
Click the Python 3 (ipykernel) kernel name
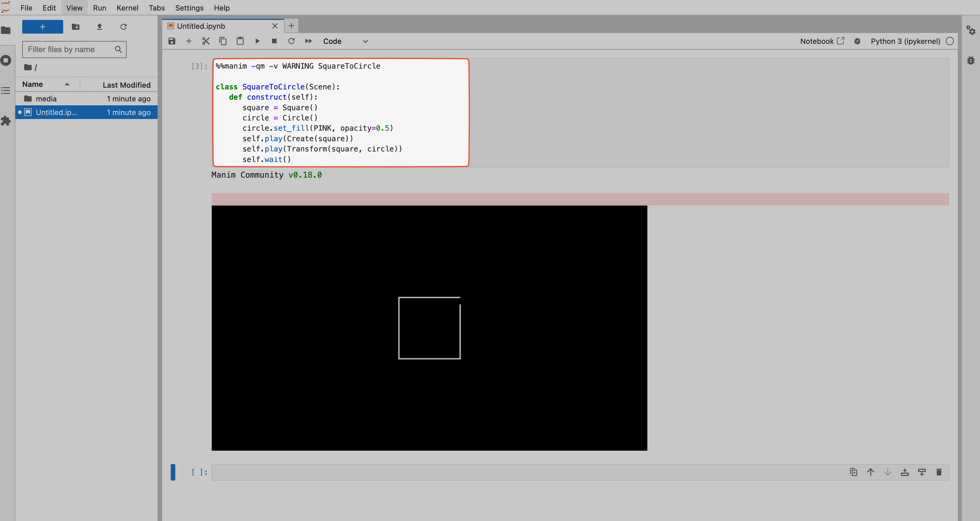tap(905, 41)
